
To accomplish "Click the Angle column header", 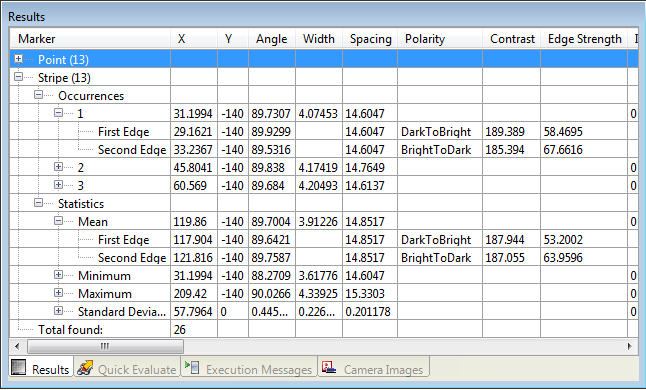I will (272, 39).
